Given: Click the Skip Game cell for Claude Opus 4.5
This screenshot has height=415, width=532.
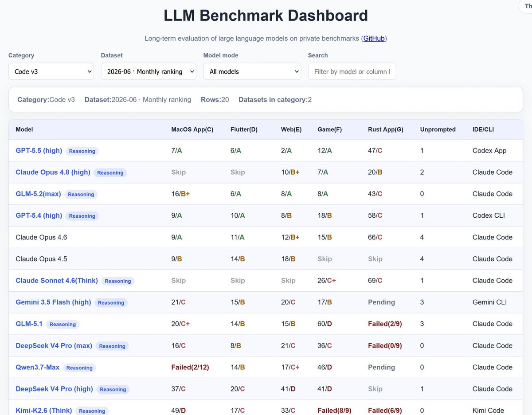Looking at the screenshot, I should point(325,259).
